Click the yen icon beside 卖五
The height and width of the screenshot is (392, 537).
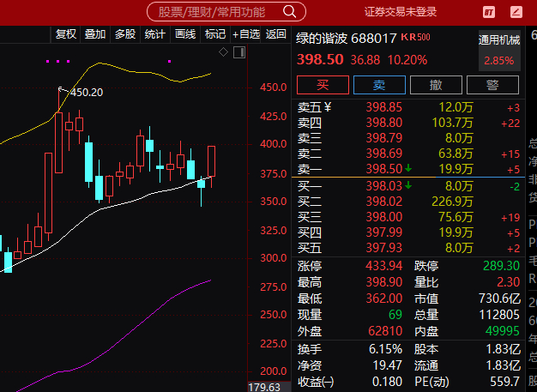[x=328, y=108]
